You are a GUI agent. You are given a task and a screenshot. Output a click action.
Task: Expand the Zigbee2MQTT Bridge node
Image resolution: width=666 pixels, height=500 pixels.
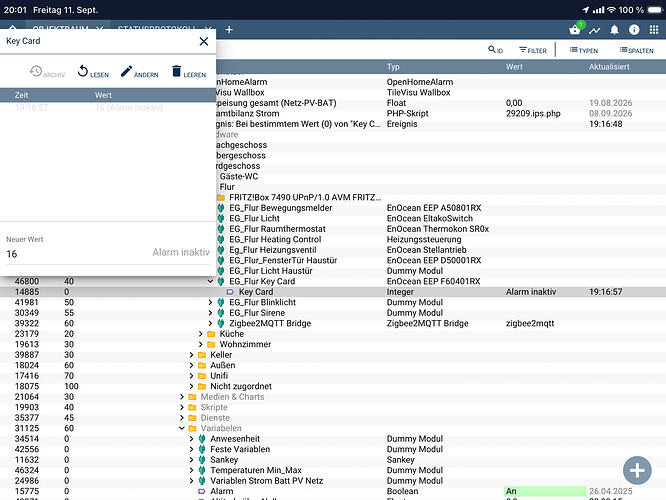click(x=210, y=323)
